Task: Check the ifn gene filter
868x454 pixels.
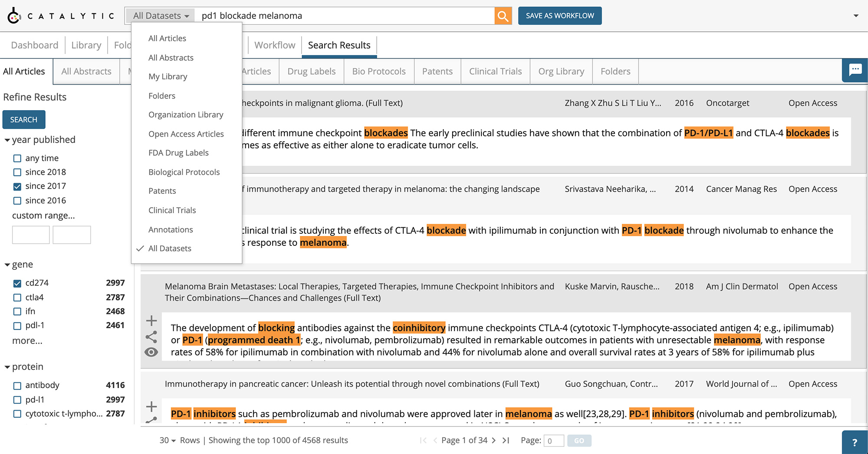Action: coord(17,312)
